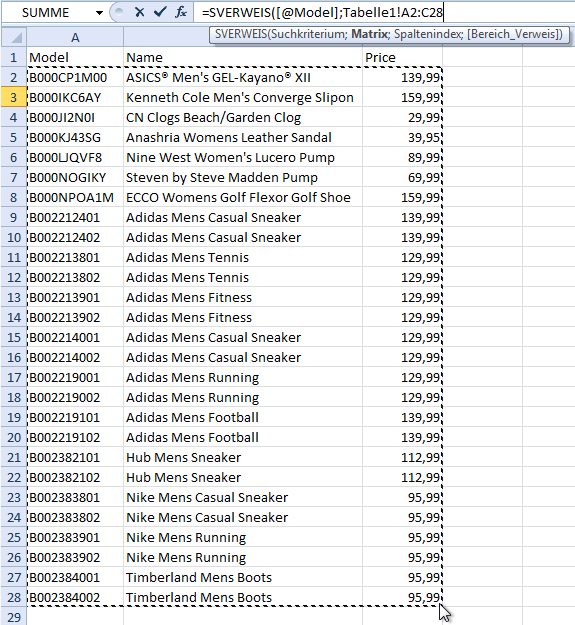The image size is (575, 625).
Task: Click Hub Mens Sneaker in row 21
Action: (x=243, y=457)
